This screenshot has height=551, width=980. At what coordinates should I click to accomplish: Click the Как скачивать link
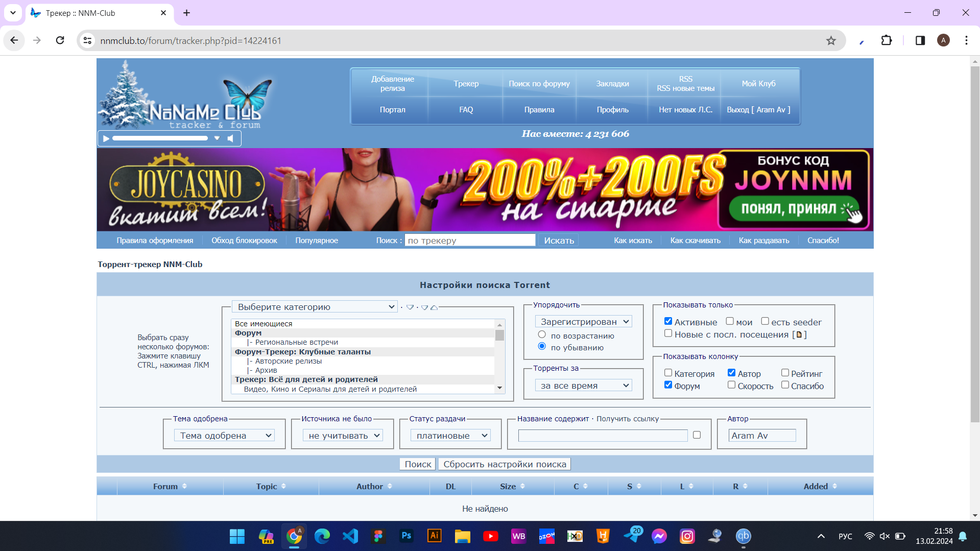point(695,241)
